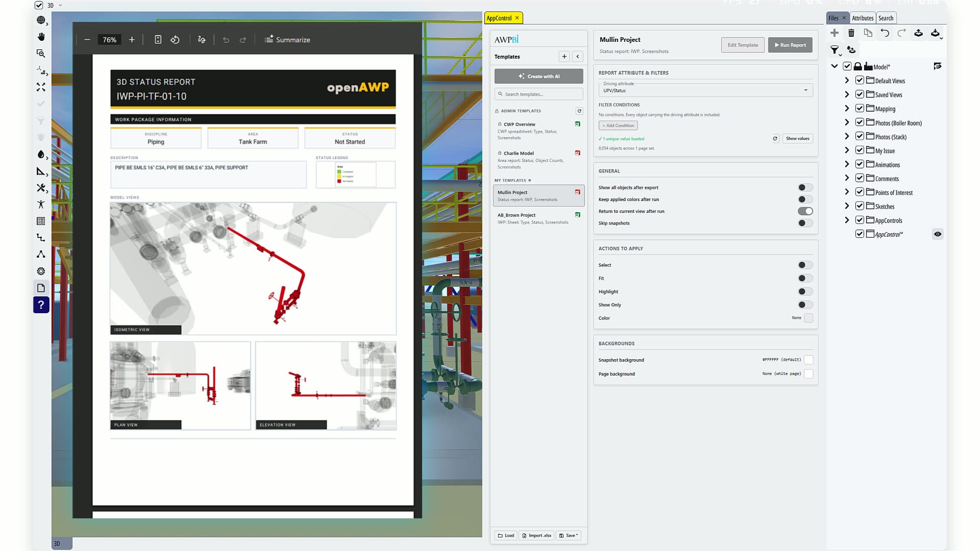This screenshot has height=551, width=980.
Task: Open the filter funnel in Files panel
Action: [x=835, y=49]
